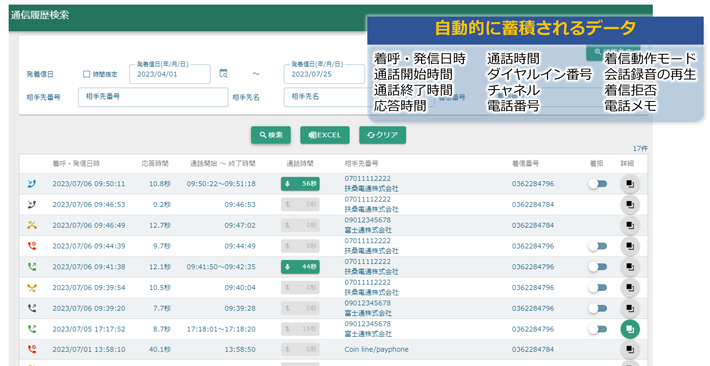Open details for 2023/07/06 09:41:38 call

pyautogui.click(x=630, y=267)
